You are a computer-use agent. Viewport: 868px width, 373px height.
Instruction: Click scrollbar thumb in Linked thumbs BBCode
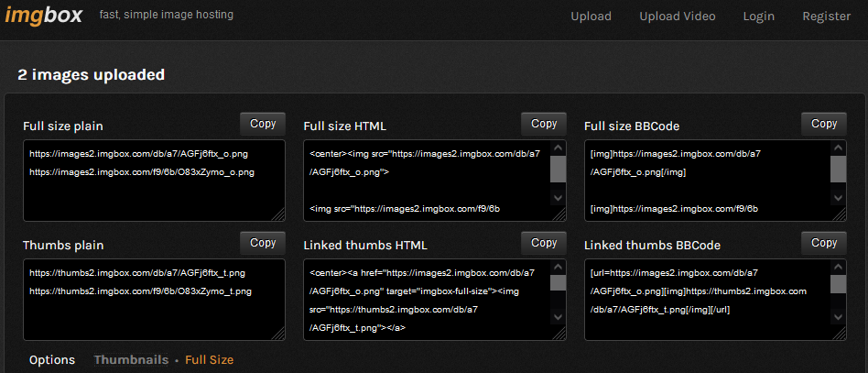pos(838,283)
